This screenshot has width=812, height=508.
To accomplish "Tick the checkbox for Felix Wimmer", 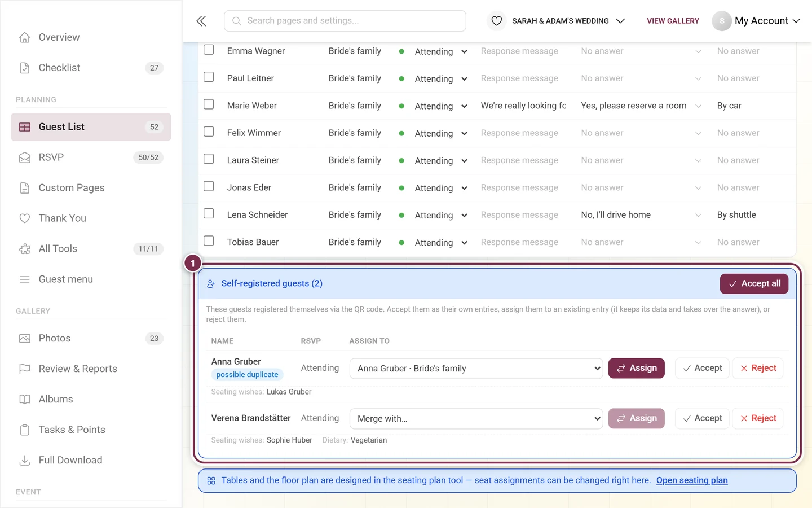I will (209, 132).
